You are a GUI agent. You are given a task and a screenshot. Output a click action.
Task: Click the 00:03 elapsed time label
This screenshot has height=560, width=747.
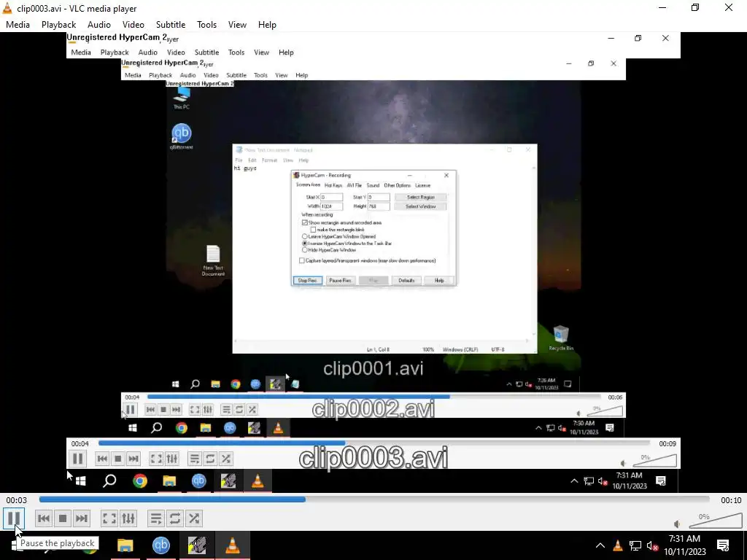(17, 500)
